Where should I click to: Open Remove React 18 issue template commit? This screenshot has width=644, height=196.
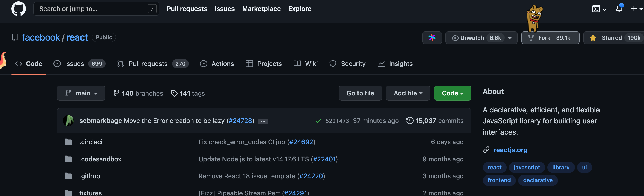[247, 176]
